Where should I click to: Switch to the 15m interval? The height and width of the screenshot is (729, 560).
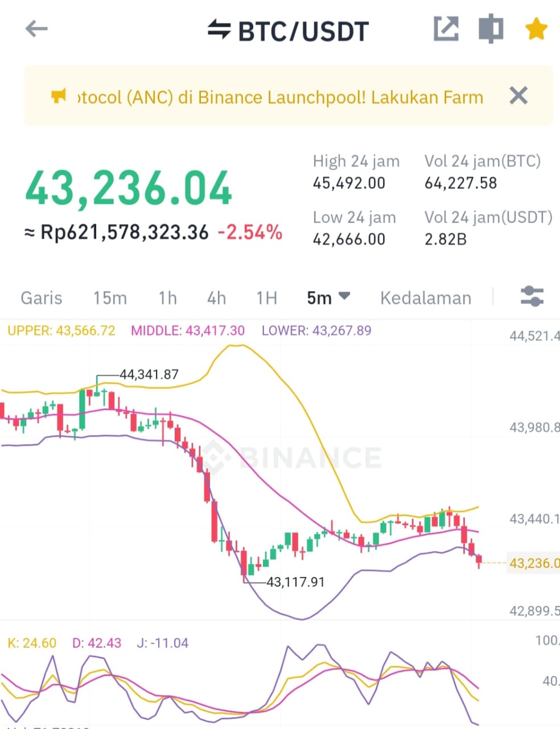click(x=110, y=298)
